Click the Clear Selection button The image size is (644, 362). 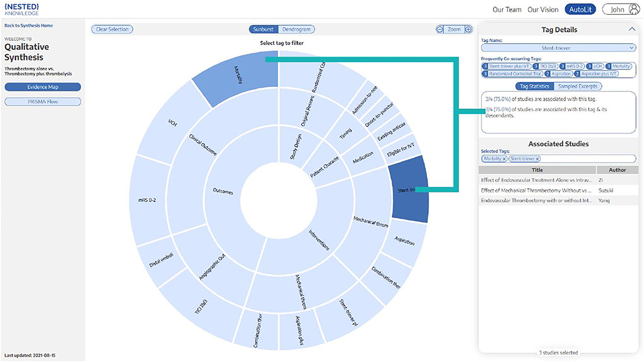tap(112, 29)
